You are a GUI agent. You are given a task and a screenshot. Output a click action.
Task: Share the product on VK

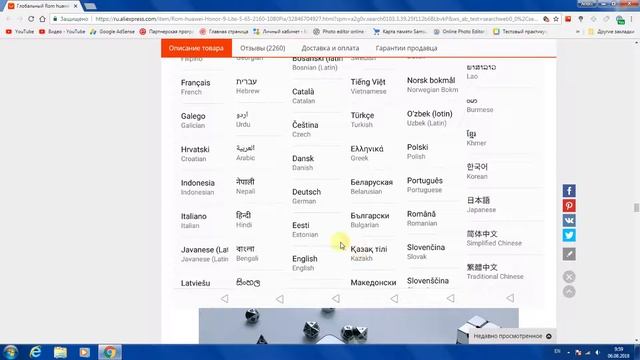(x=569, y=220)
